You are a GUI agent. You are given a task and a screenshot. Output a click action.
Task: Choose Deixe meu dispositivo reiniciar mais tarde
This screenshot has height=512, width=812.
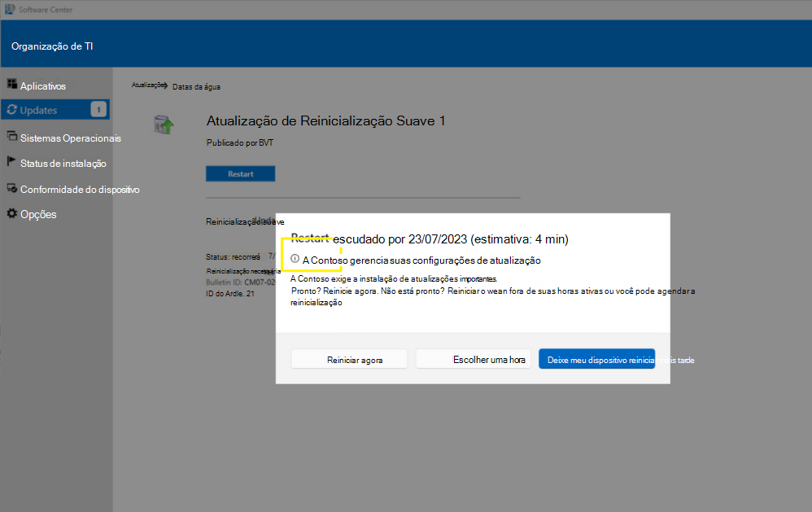(x=596, y=359)
